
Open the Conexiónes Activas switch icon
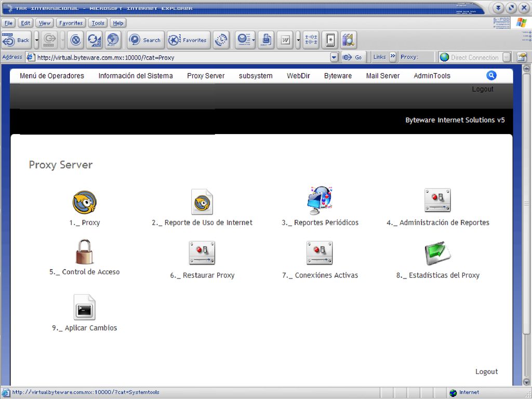tap(320, 253)
